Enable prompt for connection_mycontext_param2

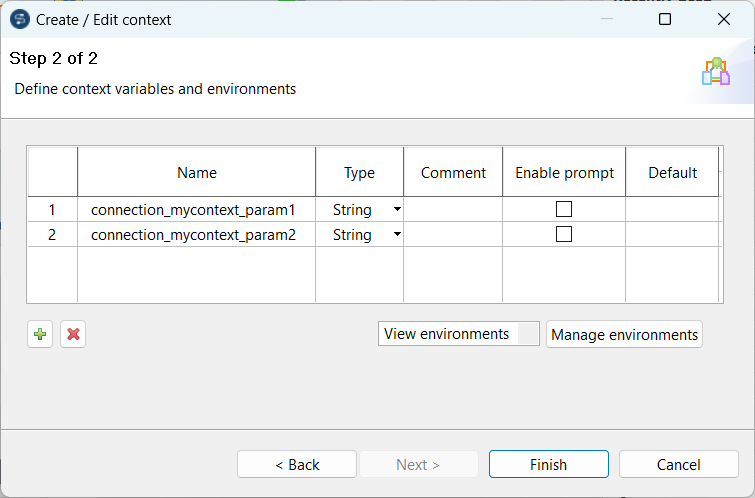click(564, 235)
